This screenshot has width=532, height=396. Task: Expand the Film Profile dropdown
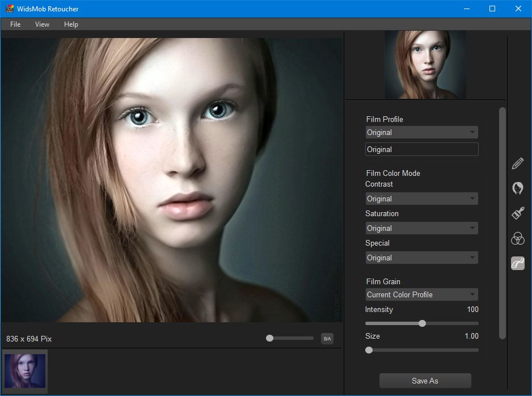[422, 132]
